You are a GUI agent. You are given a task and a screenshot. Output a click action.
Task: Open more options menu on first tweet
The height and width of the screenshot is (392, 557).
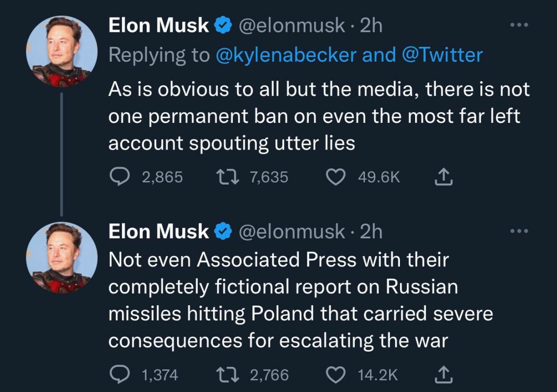pyautogui.click(x=519, y=26)
